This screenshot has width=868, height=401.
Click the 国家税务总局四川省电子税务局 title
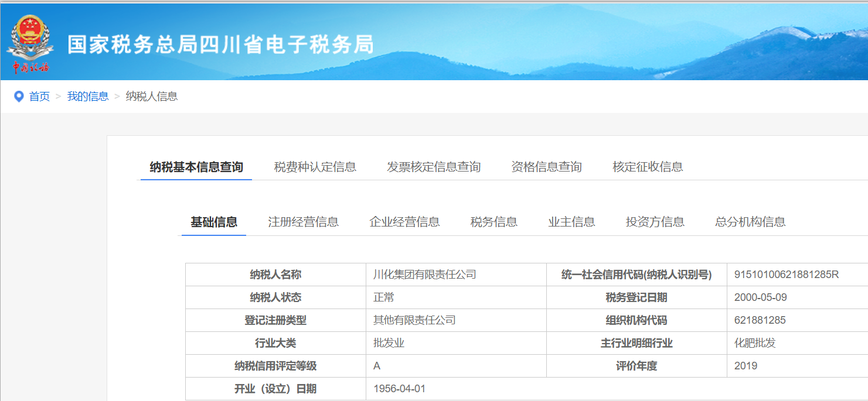click(220, 44)
